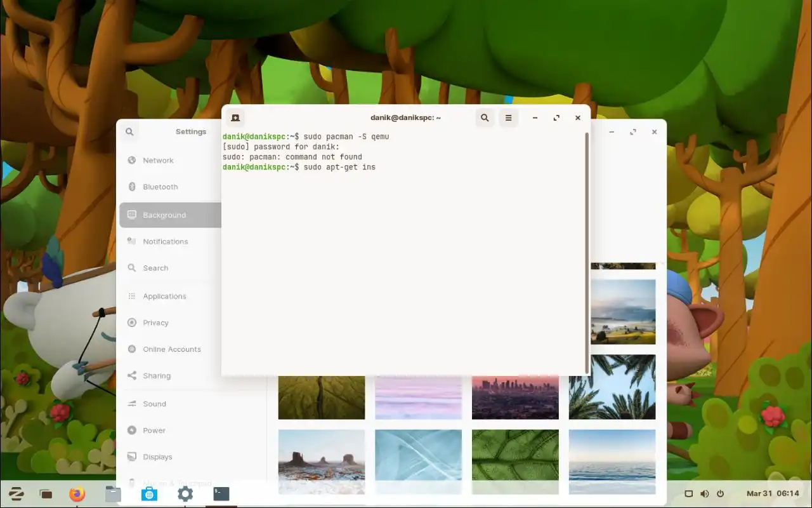Click the Privacy icon in sidebar
The width and height of the screenshot is (812, 508).
pyautogui.click(x=132, y=323)
